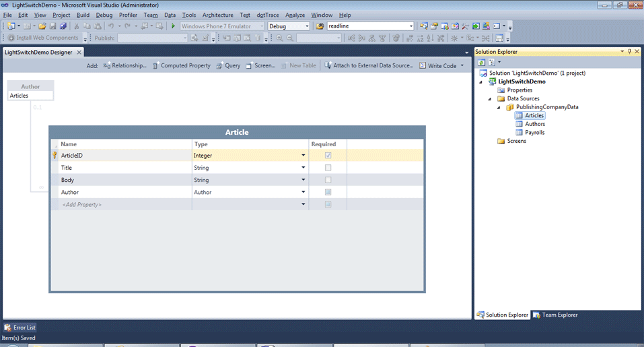Pin the Solution Explorer panel
This screenshot has height=347, width=644.
[630, 51]
